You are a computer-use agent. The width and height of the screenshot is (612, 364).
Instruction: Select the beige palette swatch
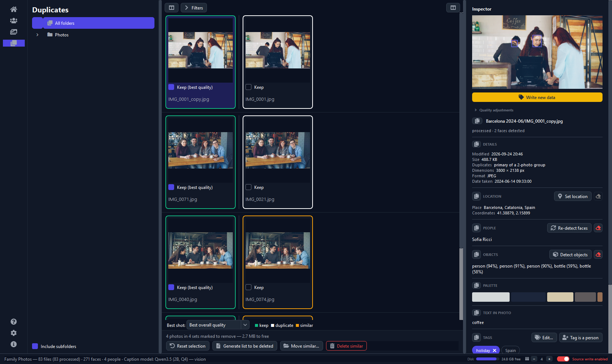(560, 297)
